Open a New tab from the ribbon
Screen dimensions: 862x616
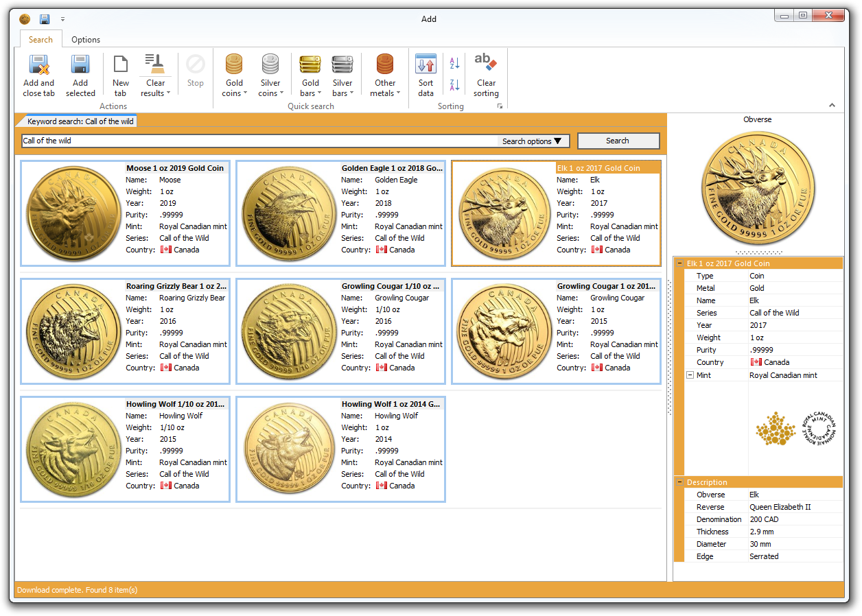(121, 66)
